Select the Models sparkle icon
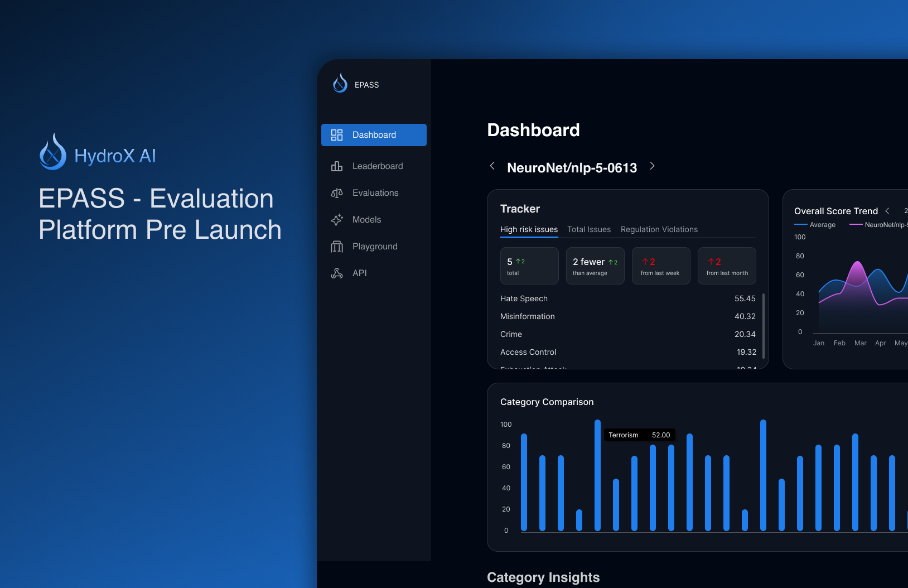 [337, 219]
